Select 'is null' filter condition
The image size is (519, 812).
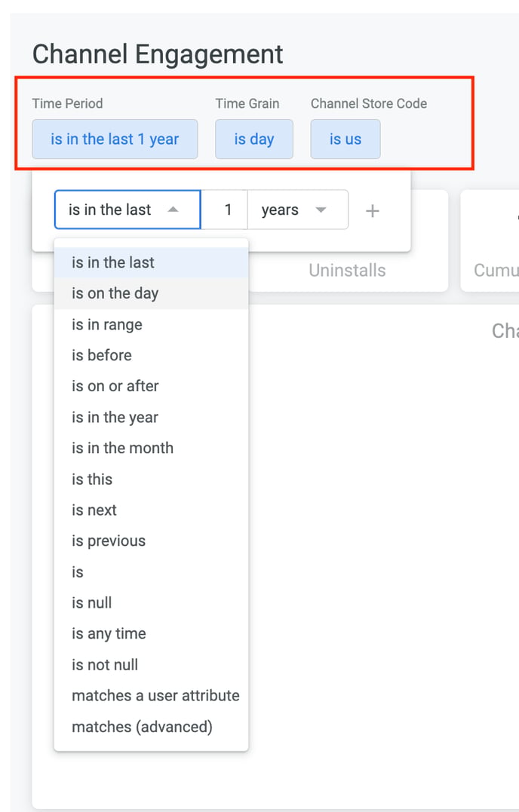pyautogui.click(x=92, y=602)
